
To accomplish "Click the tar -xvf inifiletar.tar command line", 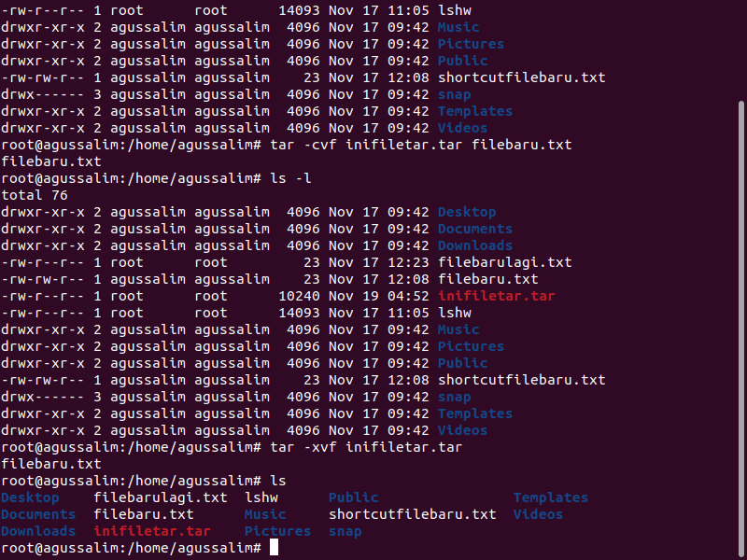I will pos(232,447).
